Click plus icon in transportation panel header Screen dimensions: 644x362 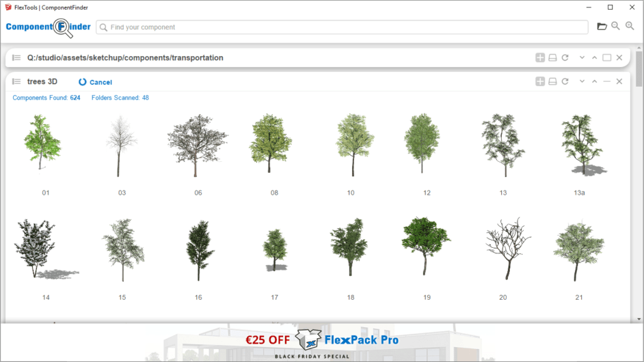click(x=540, y=58)
